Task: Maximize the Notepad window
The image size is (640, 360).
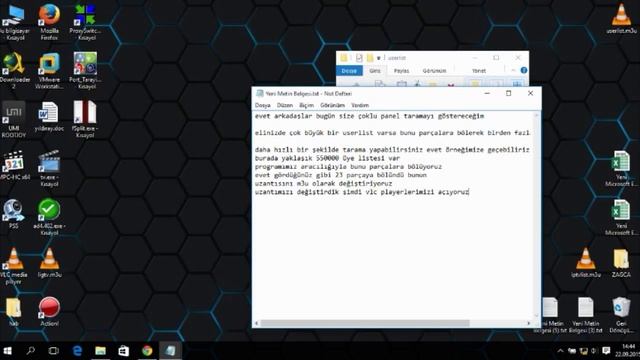Action: click(509, 93)
